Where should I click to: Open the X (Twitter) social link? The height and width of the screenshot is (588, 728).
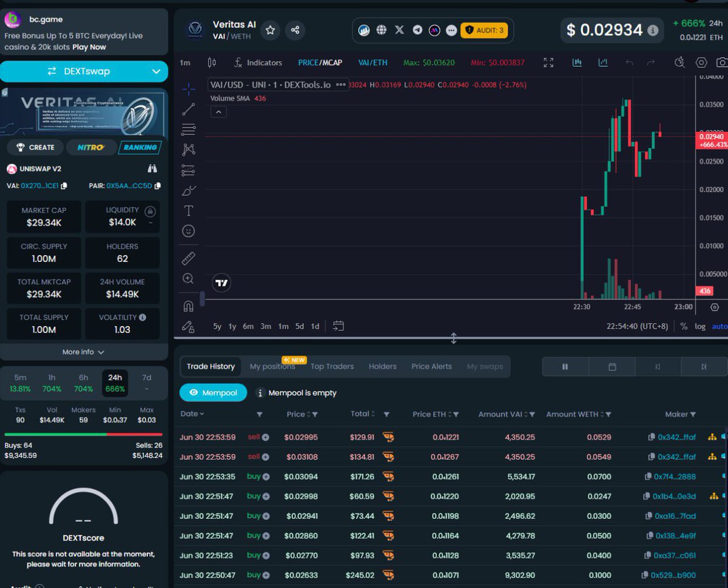(x=399, y=30)
